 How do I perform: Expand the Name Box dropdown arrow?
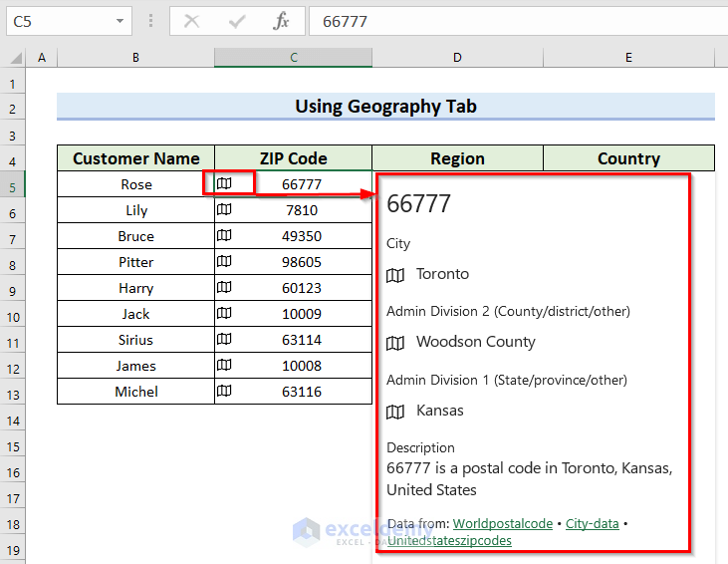click(121, 21)
